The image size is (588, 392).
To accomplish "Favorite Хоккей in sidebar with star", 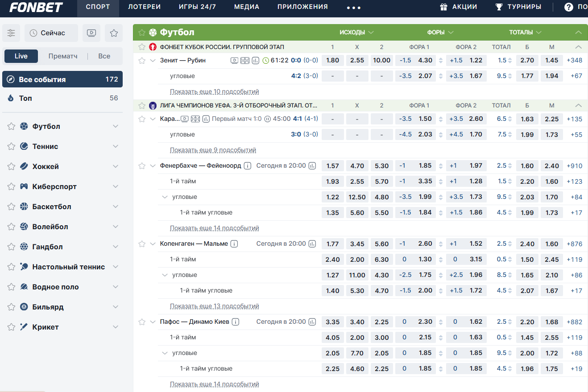I will (11, 167).
